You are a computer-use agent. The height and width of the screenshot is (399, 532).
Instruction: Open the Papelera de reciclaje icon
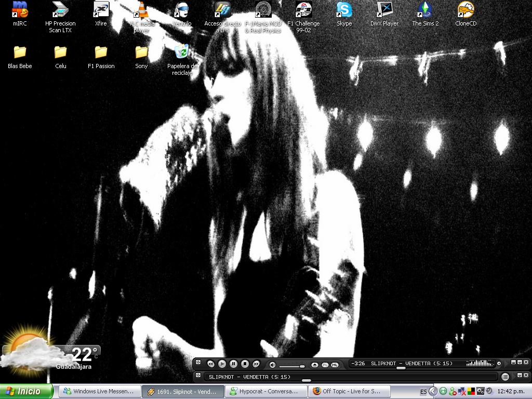click(182, 60)
